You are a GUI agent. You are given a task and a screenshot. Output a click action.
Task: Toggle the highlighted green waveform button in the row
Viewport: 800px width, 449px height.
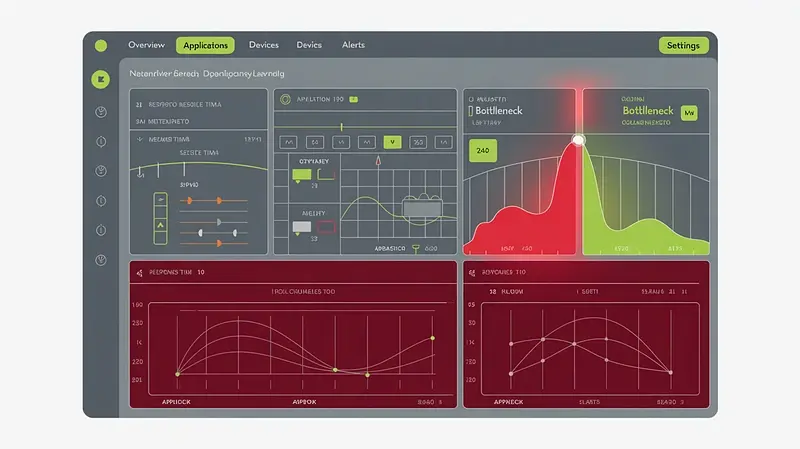click(392, 142)
